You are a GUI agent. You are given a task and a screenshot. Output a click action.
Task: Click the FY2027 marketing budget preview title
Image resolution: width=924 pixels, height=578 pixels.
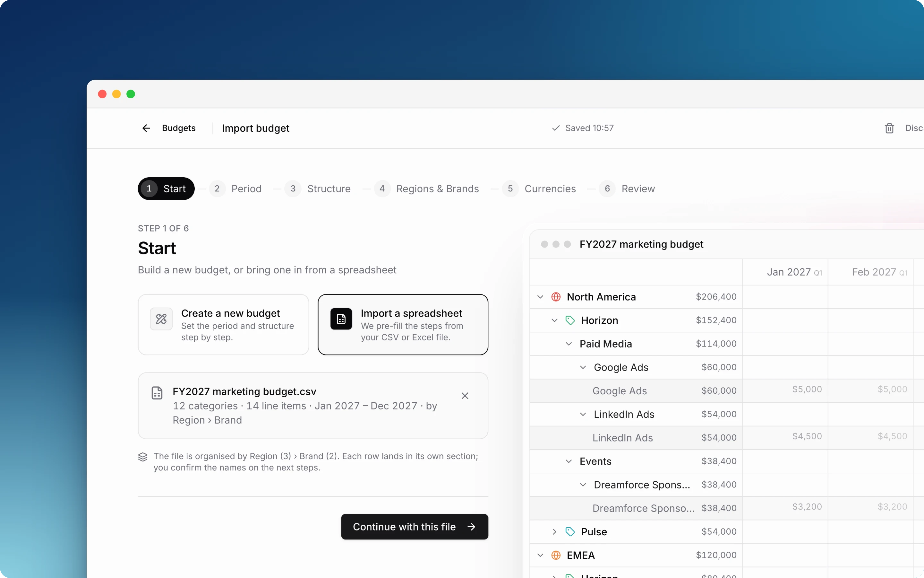click(x=641, y=244)
